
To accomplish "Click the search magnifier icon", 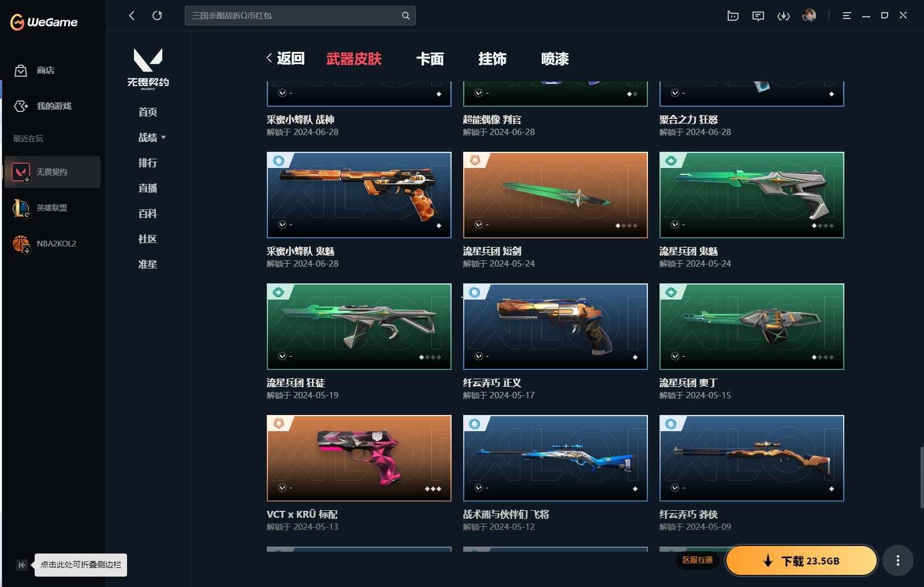I will point(405,16).
